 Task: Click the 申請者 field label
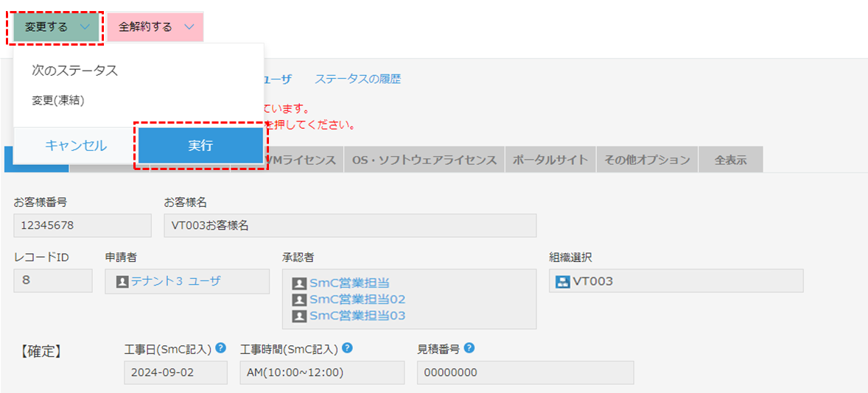click(x=122, y=257)
